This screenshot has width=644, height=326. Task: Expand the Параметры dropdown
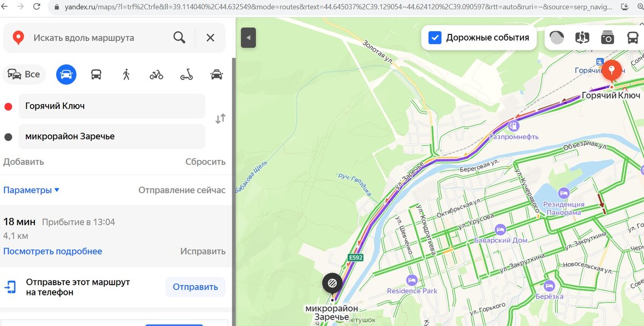pyautogui.click(x=31, y=190)
